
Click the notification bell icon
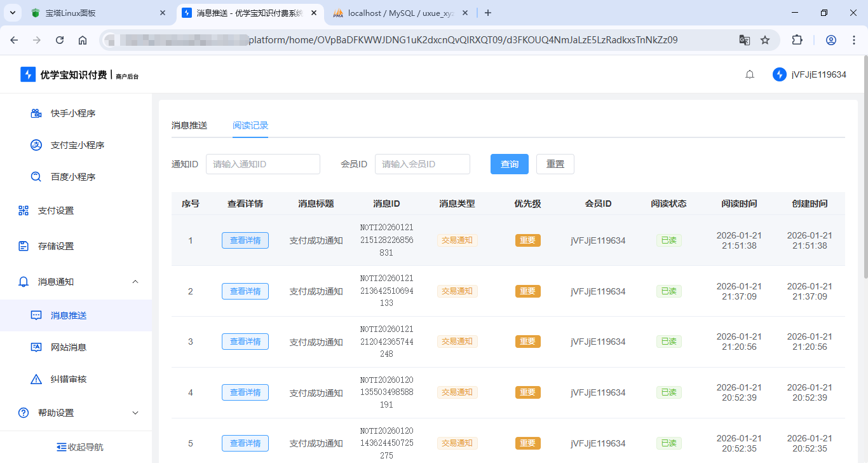[x=750, y=74]
